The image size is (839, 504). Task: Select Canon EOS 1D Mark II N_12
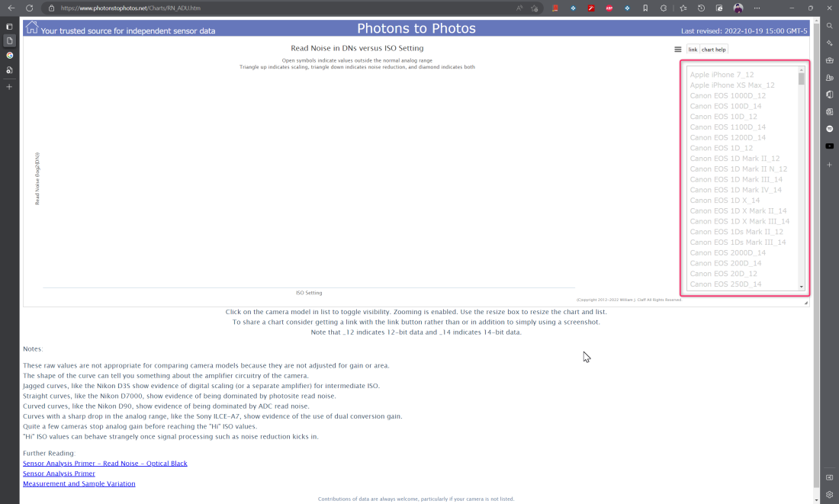click(x=738, y=169)
